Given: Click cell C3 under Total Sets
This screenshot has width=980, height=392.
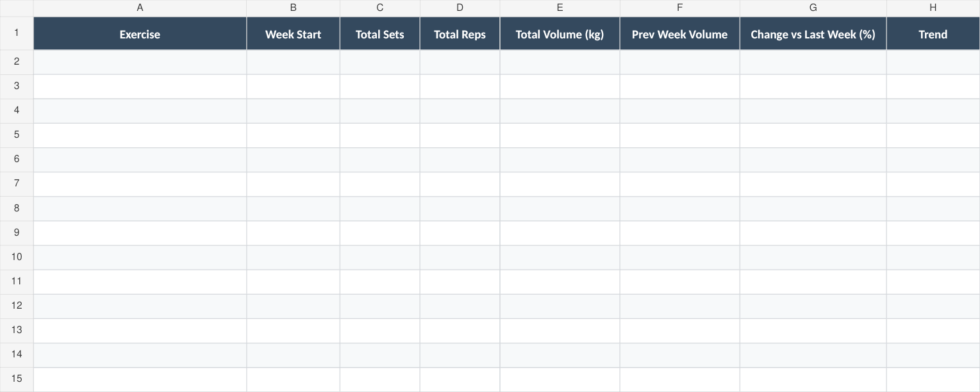Looking at the screenshot, I should (x=379, y=86).
